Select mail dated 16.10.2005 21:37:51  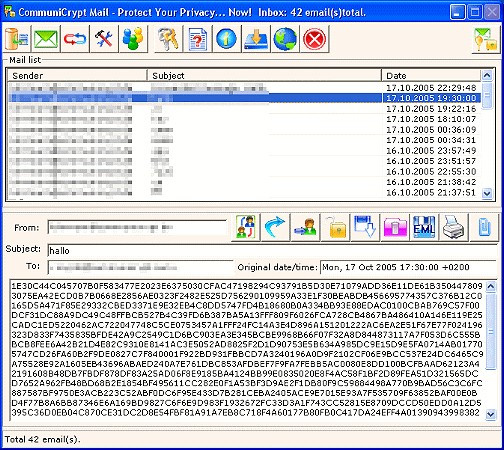(244, 193)
